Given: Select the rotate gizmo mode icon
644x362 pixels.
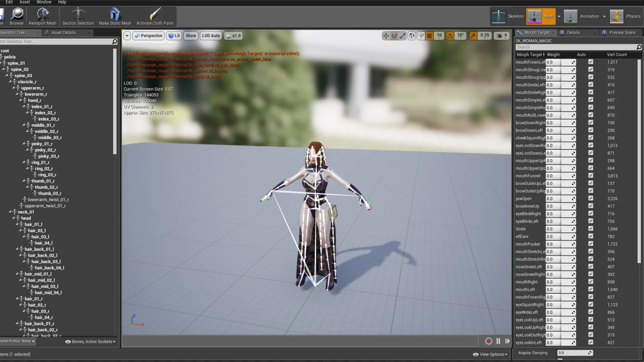Looking at the screenshot, I should [394, 36].
